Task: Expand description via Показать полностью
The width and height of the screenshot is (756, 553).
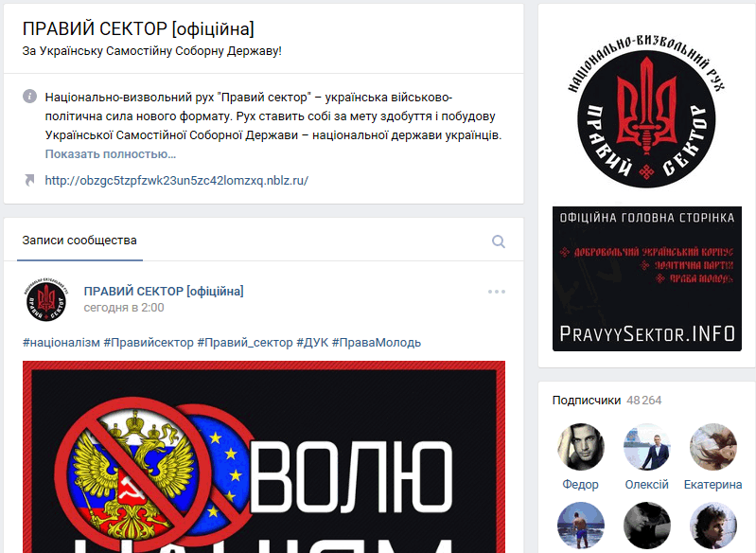Action: [111, 154]
